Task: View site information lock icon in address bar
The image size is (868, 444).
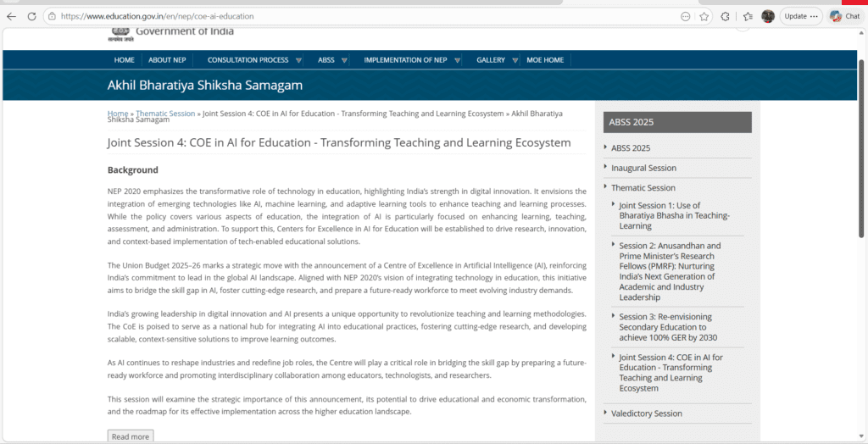Action: click(x=52, y=16)
